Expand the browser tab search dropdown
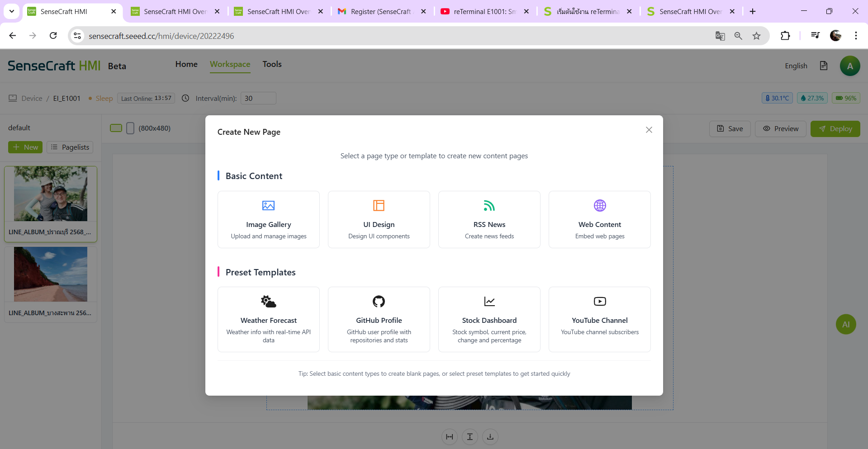This screenshot has width=868, height=449. 12,11
